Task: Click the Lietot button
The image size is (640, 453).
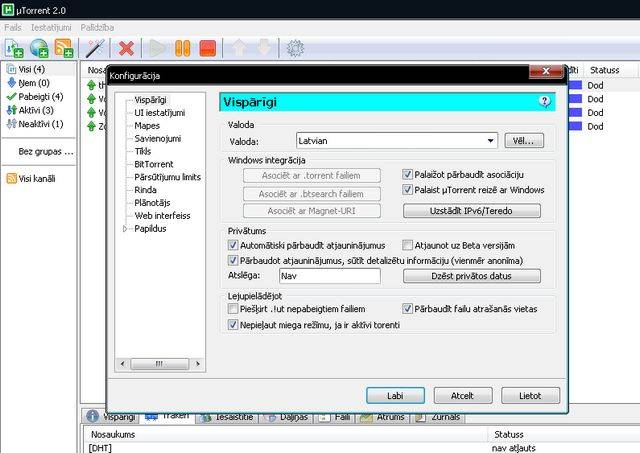Action: [530, 395]
